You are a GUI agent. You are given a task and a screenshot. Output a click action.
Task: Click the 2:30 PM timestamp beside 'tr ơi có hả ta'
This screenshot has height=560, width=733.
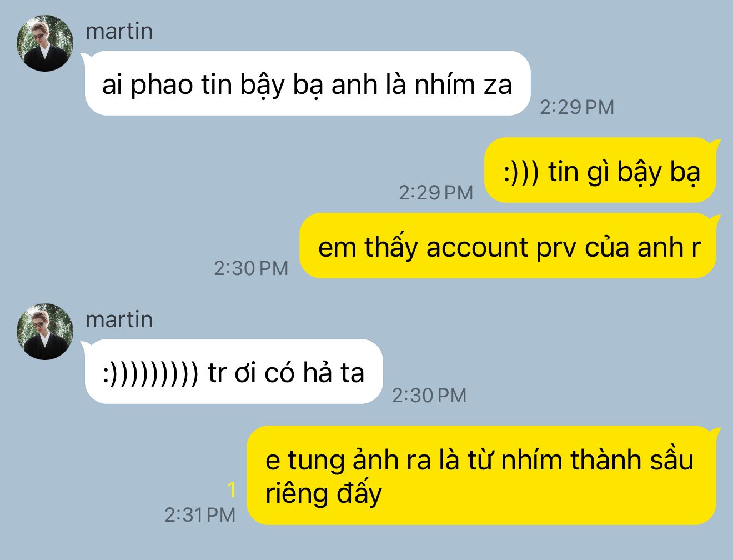point(429,396)
